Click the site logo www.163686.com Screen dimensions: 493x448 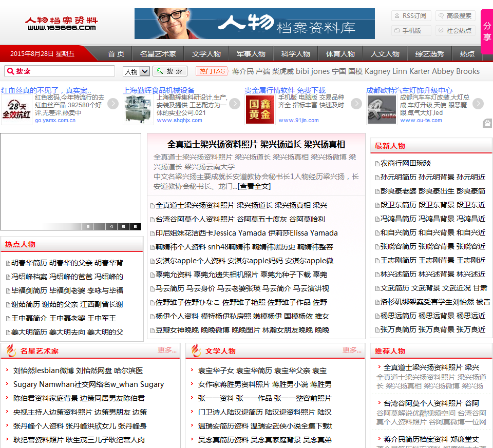click(x=61, y=24)
